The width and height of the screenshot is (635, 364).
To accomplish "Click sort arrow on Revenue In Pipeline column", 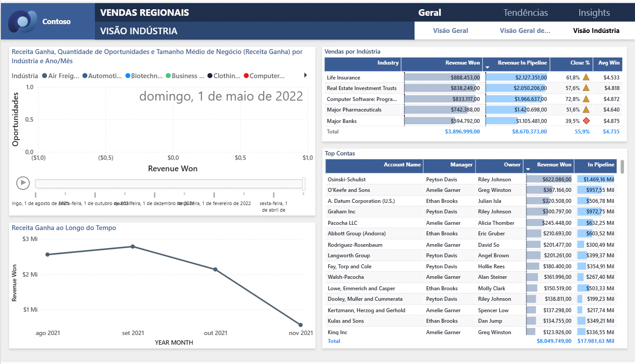I will click(487, 68).
